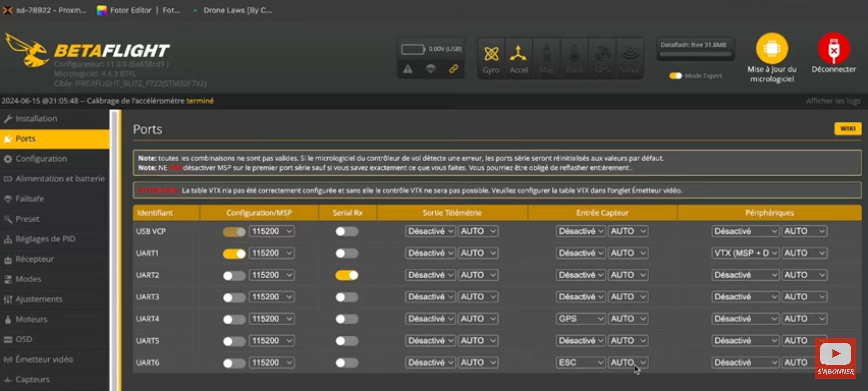The width and height of the screenshot is (868, 391).
Task: Turn off Serial Rx on UART2
Action: [347, 275]
